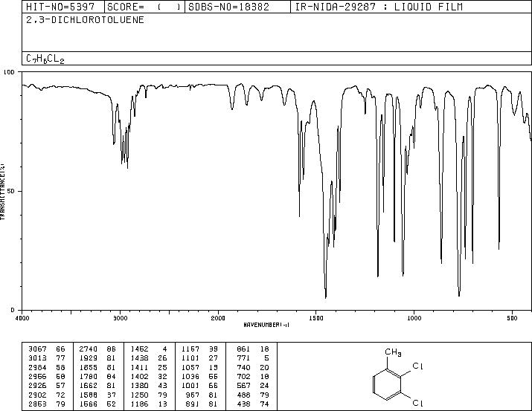
Task: Choose the 702 wavenumber table cell
Action: [x=243, y=376]
